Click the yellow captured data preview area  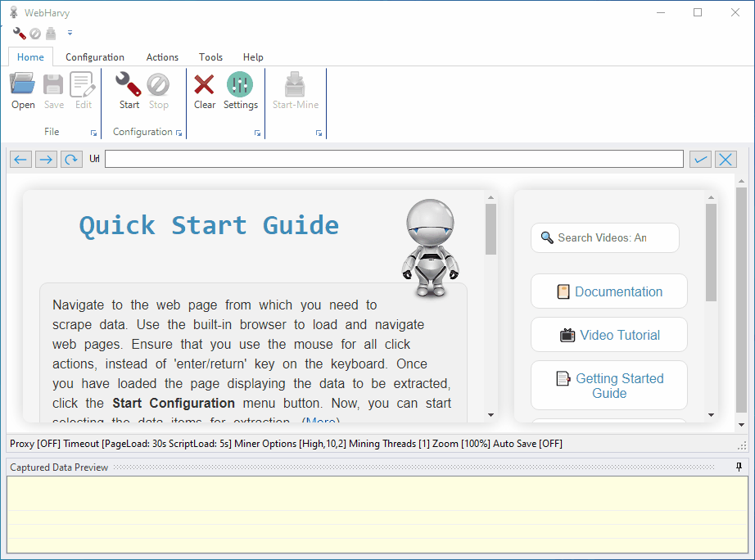point(377,514)
